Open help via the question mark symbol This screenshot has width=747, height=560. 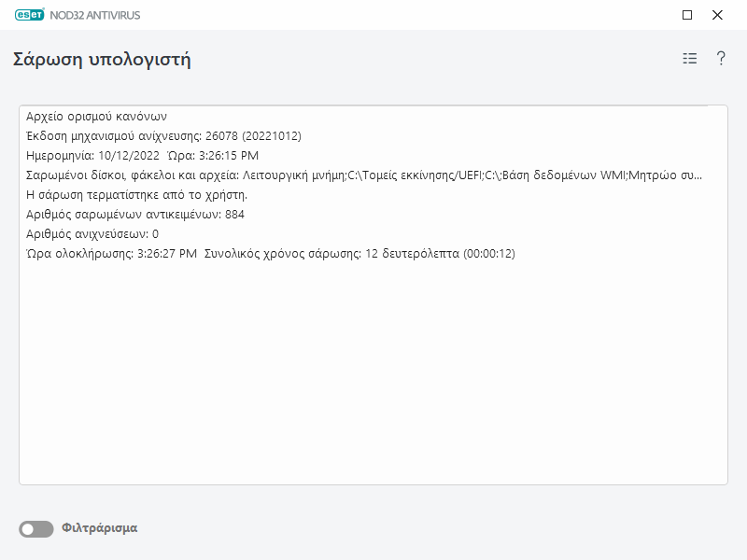(x=719, y=57)
